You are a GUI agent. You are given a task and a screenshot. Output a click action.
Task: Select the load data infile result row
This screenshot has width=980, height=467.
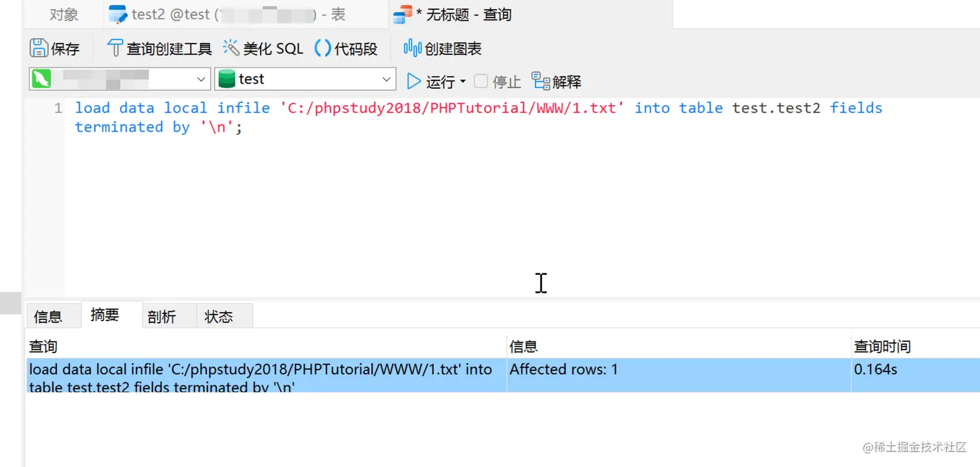point(503,375)
